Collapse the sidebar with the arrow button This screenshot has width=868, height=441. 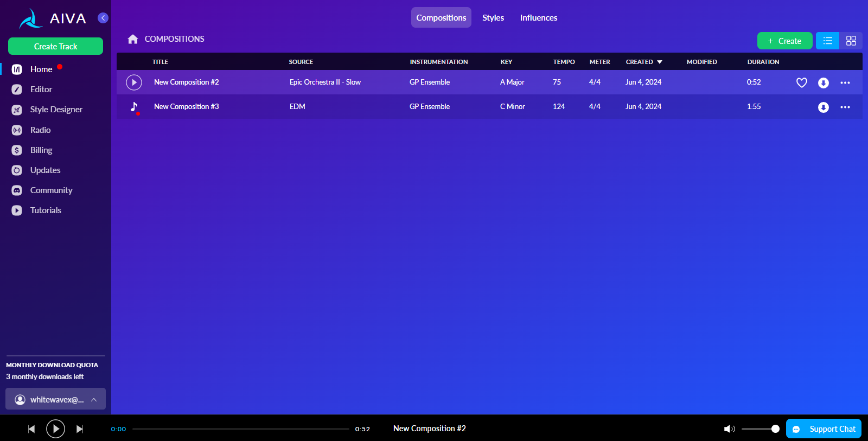coord(103,18)
